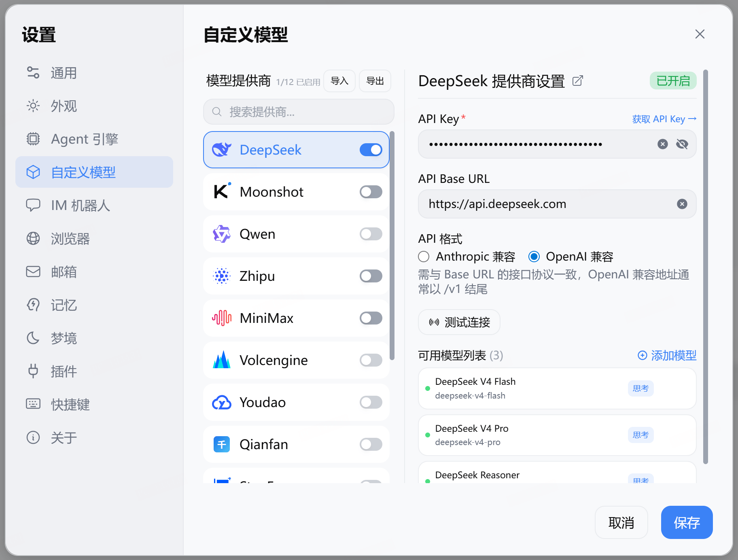Viewport: 738px width, 560px height.
Task: Click the Youdao cloud logo
Action: [222, 402]
